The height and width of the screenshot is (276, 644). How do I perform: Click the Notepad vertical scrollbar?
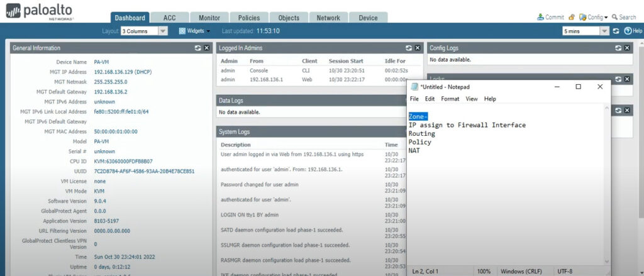tap(607, 185)
